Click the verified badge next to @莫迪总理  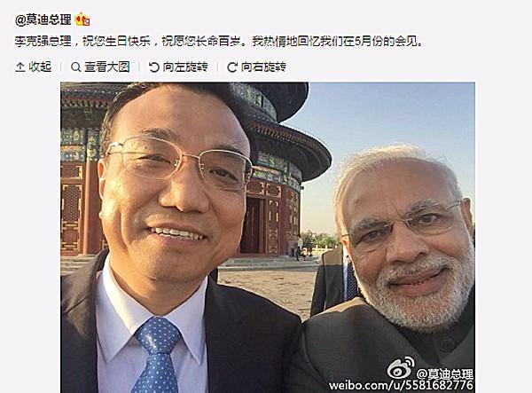tap(82, 20)
